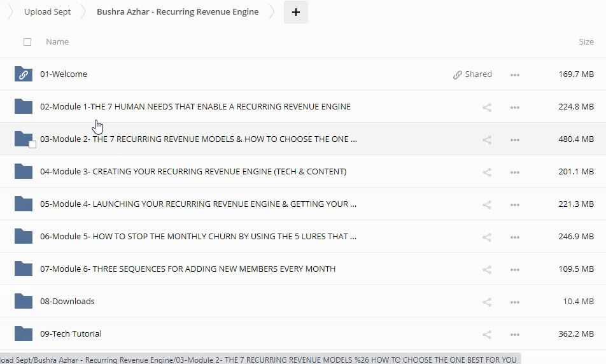The image size is (606, 364).
Task: Share the 06-Module 5 folder
Action: click(487, 237)
